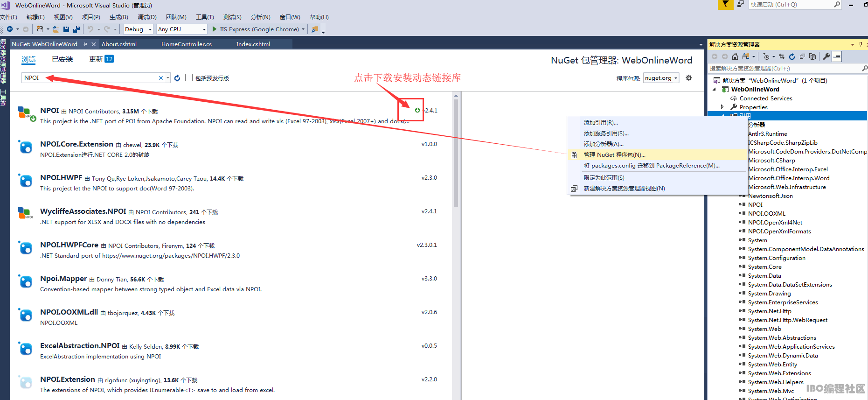Viewport: 868px width, 400px height.
Task: Click the notifications flag icon in title bar
Action: (725, 4)
